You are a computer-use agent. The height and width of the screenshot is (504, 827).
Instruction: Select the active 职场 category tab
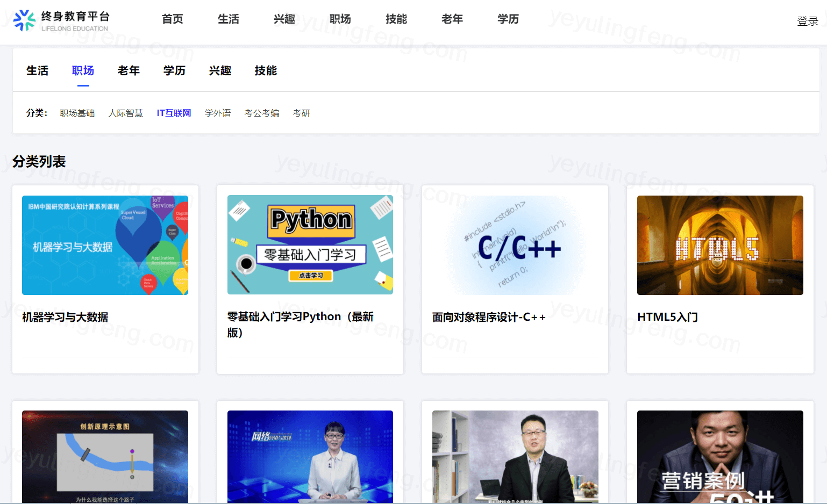[x=83, y=70]
